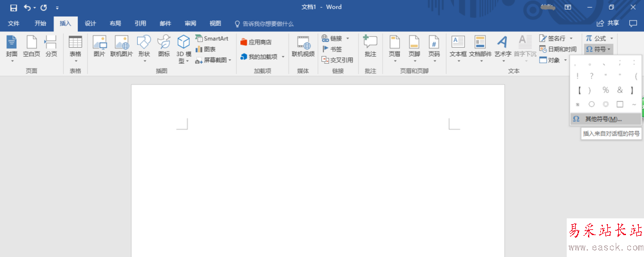644x257 pixels.
Task: Insert the question mark symbol
Action: pyautogui.click(x=591, y=76)
